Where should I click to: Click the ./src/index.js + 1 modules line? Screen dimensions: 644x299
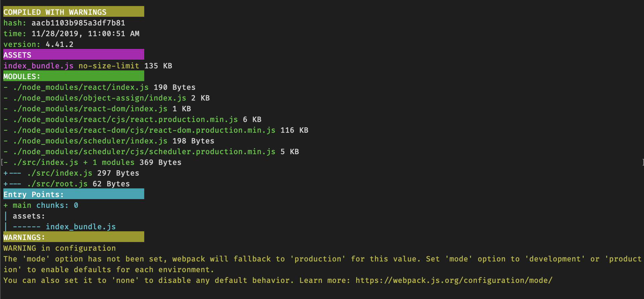tap(93, 162)
